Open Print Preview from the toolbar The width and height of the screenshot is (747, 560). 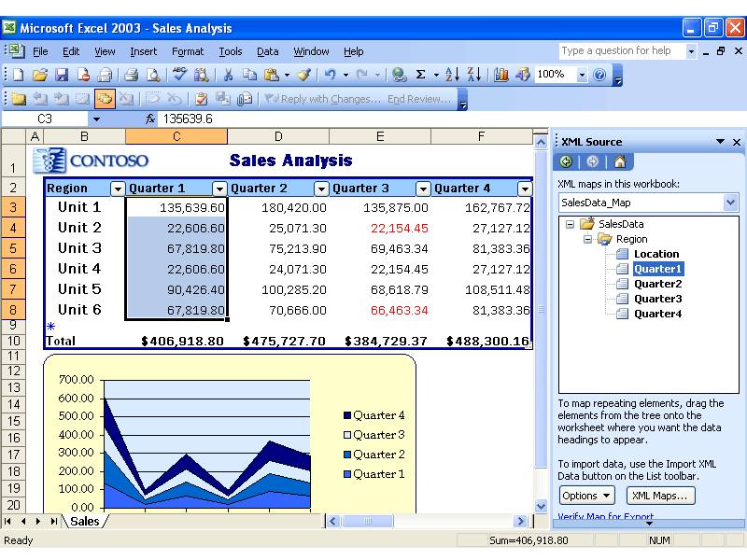[x=153, y=75]
